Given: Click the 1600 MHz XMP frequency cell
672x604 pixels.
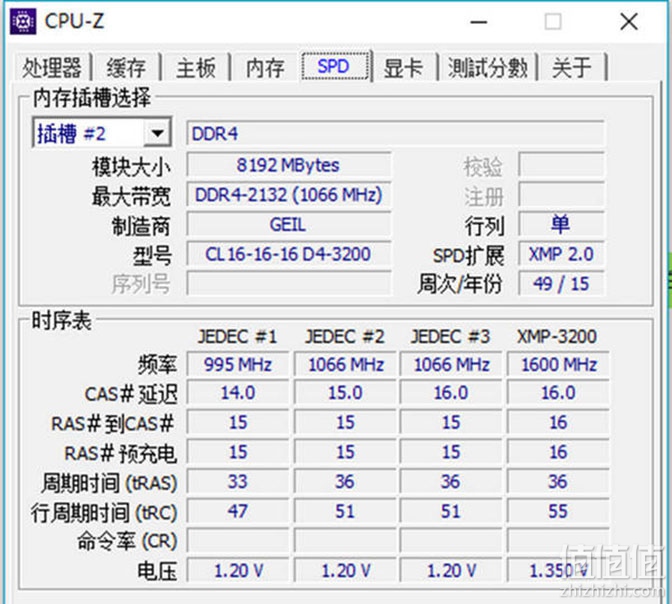Looking at the screenshot, I should [558, 364].
